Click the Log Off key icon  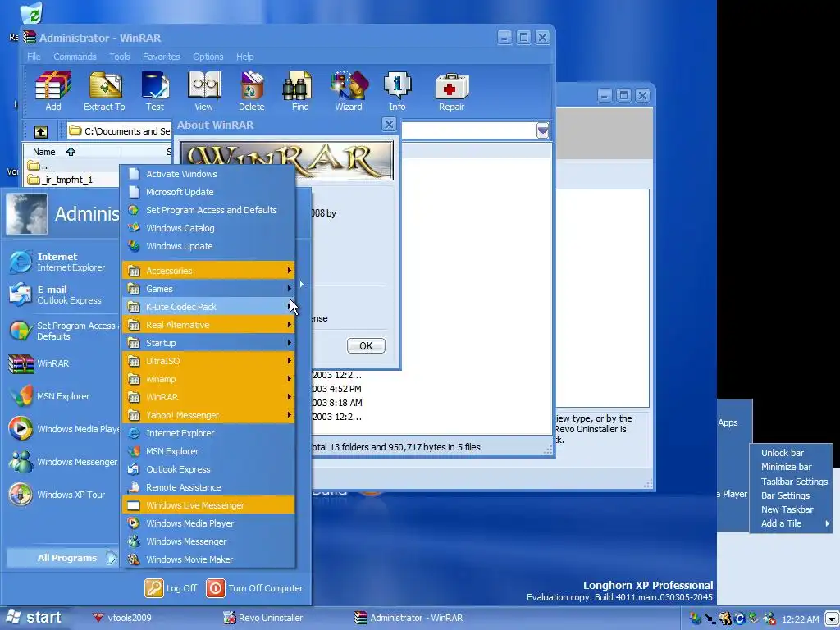point(153,587)
